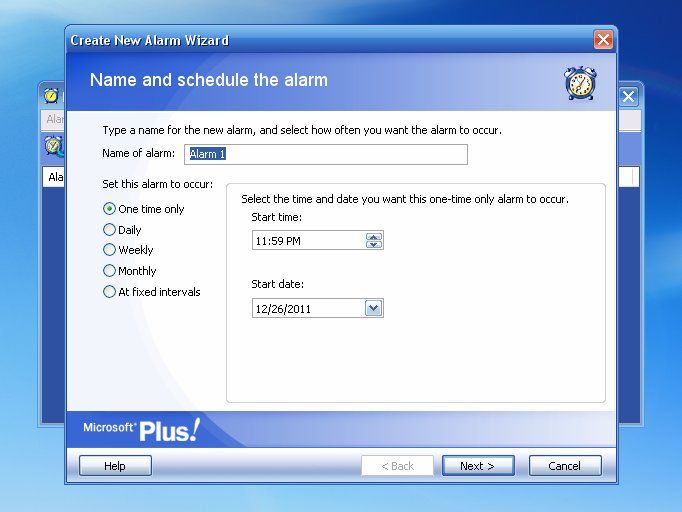Image resolution: width=682 pixels, height=512 pixels.
Task: Click the 'Name and schedule the alarm' heading
Action: [209, 80]
